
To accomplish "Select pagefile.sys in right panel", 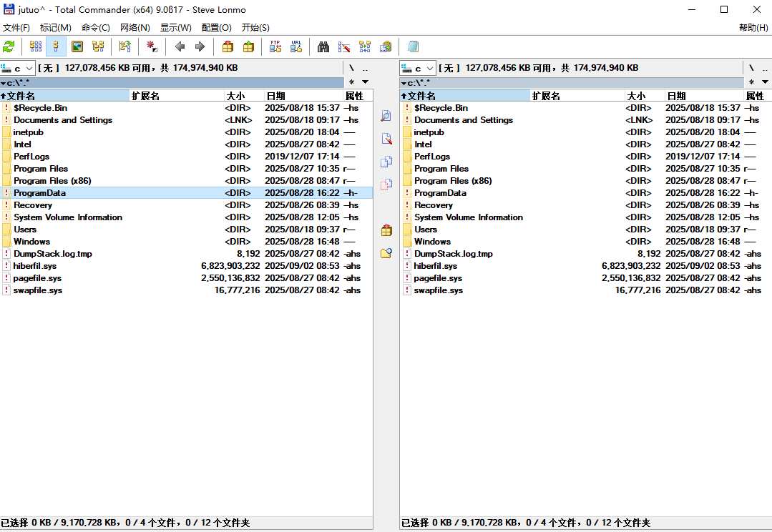I will 586,278.
